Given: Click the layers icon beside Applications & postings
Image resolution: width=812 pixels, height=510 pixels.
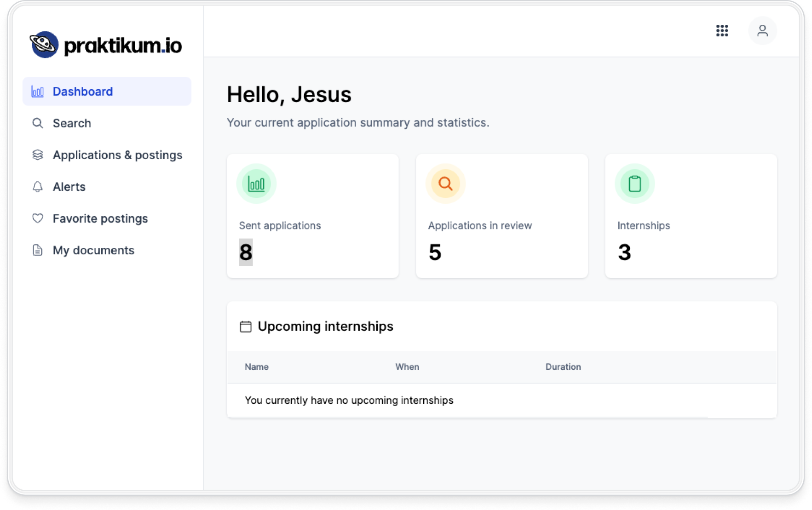Looking at the screenshot, I should 37,155.
